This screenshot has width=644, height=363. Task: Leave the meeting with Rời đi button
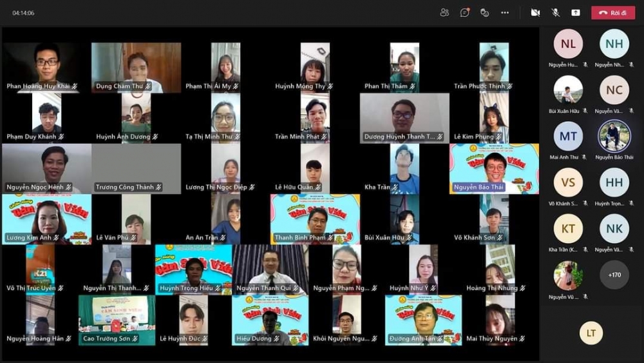point(612,12)
